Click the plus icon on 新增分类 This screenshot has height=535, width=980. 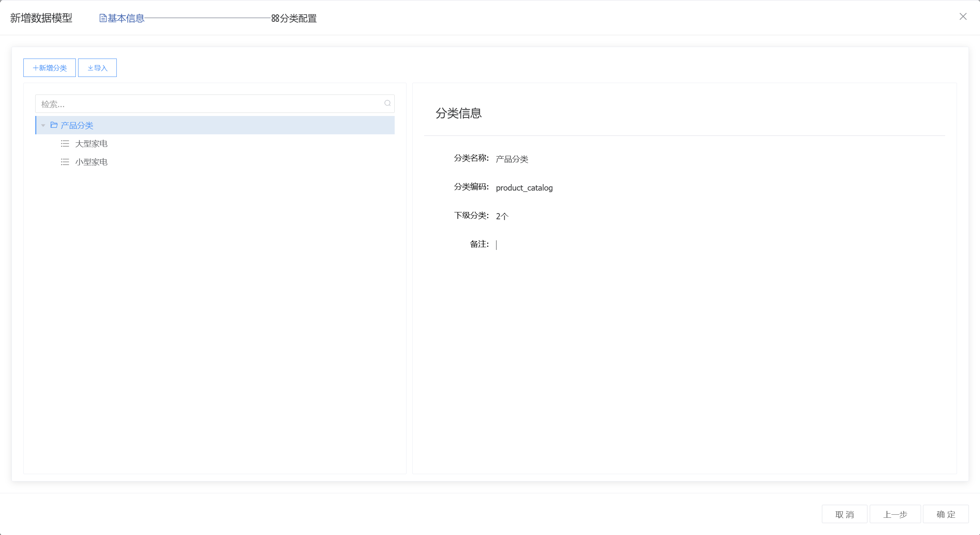[x=36, y=68]
